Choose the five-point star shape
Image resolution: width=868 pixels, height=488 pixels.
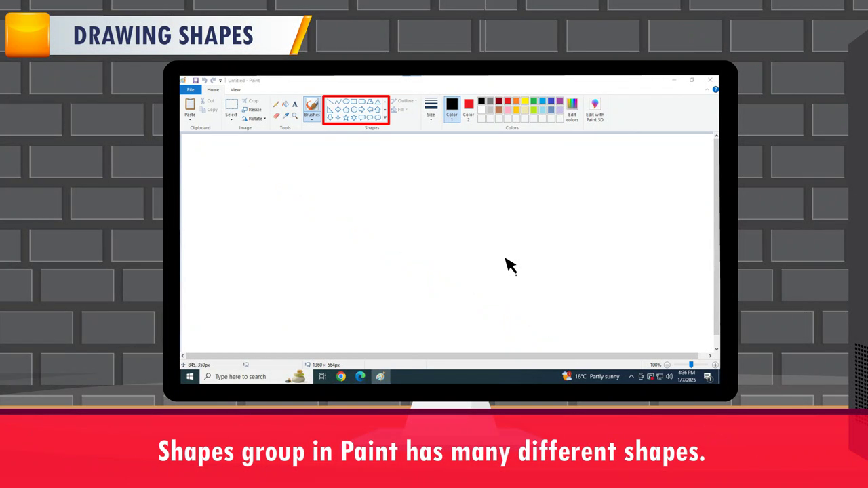(x=346, y=117)
